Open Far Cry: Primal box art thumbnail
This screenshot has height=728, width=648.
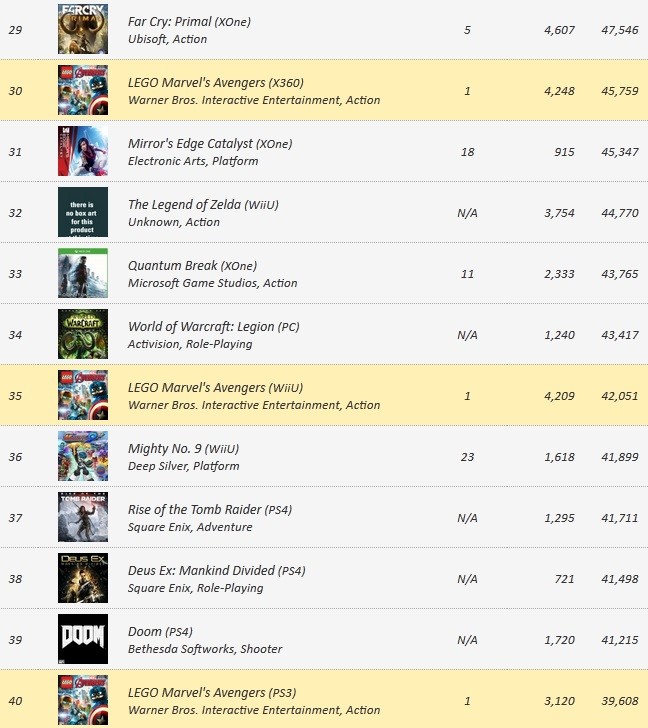(x=83, y=29)
